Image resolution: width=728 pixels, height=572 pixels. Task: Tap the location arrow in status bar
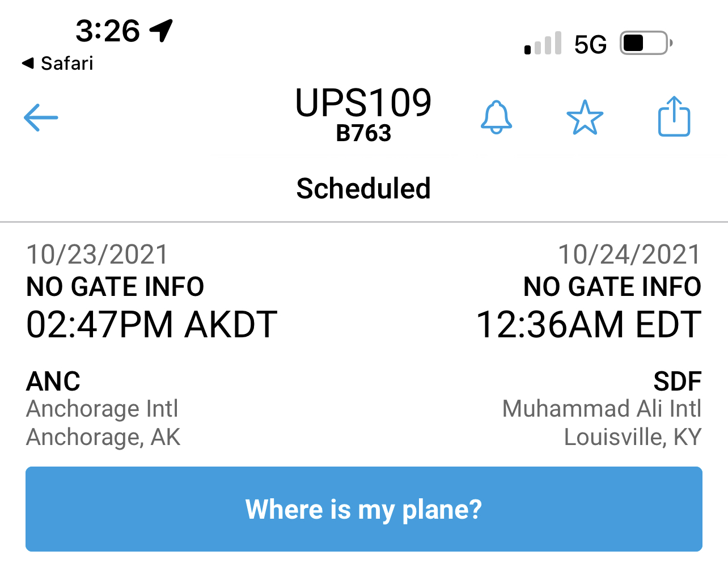[x=161, y=30]
